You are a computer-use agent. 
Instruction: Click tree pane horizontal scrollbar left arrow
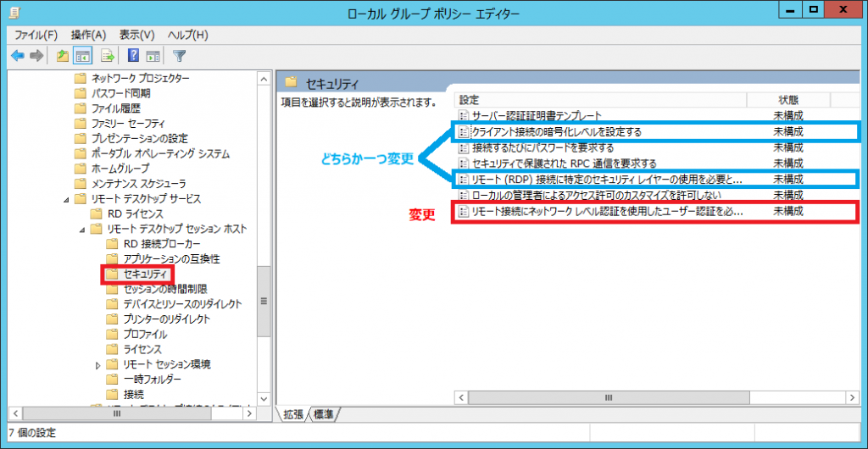[x=15, y=413]
